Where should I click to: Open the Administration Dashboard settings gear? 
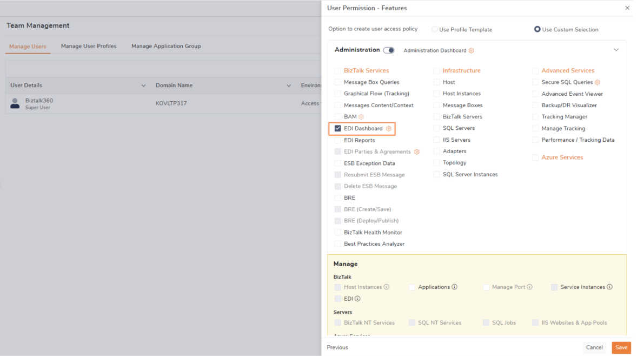[471, 50]
